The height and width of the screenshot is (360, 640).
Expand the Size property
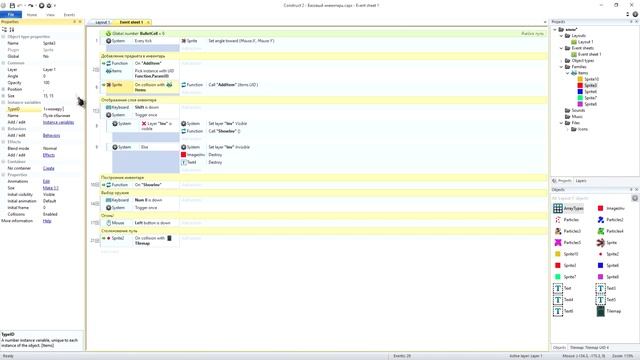[x=3, y=96]
